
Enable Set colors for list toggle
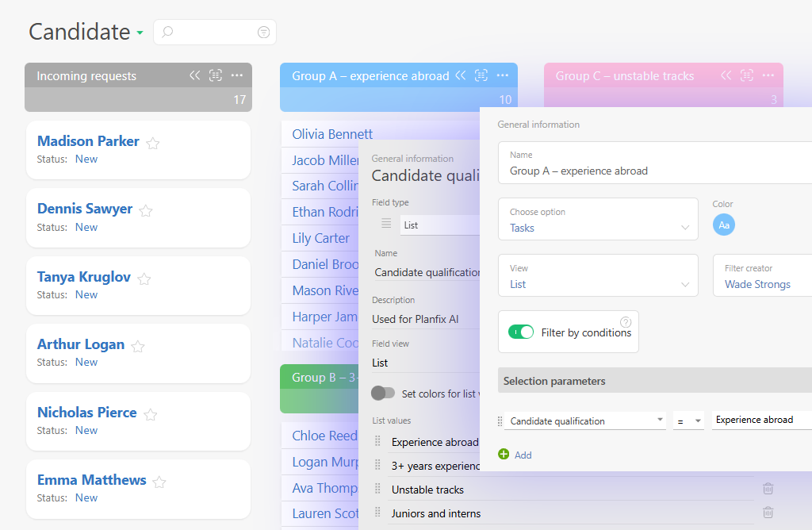(384, 393)
